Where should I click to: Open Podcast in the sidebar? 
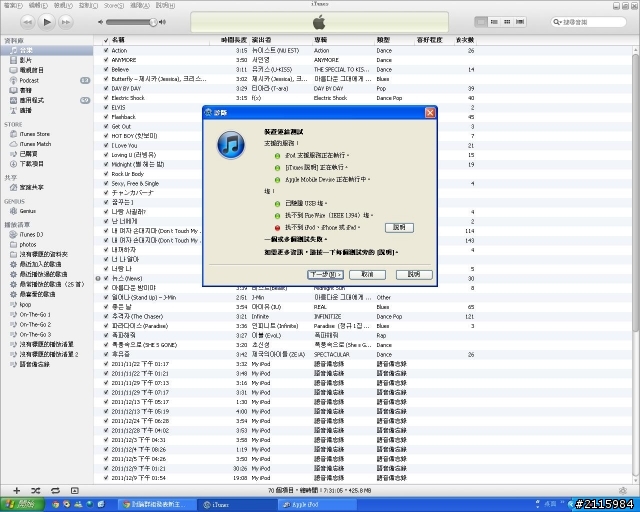[29, 80]
